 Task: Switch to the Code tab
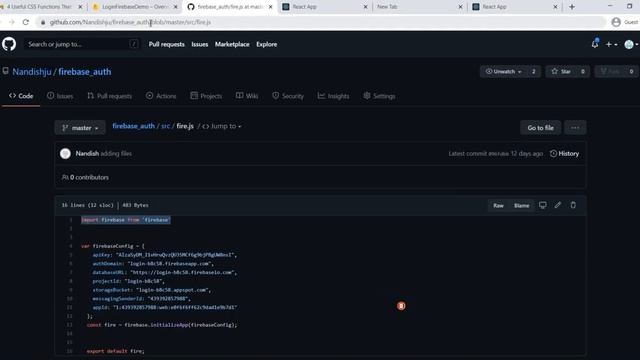point(21,96)
